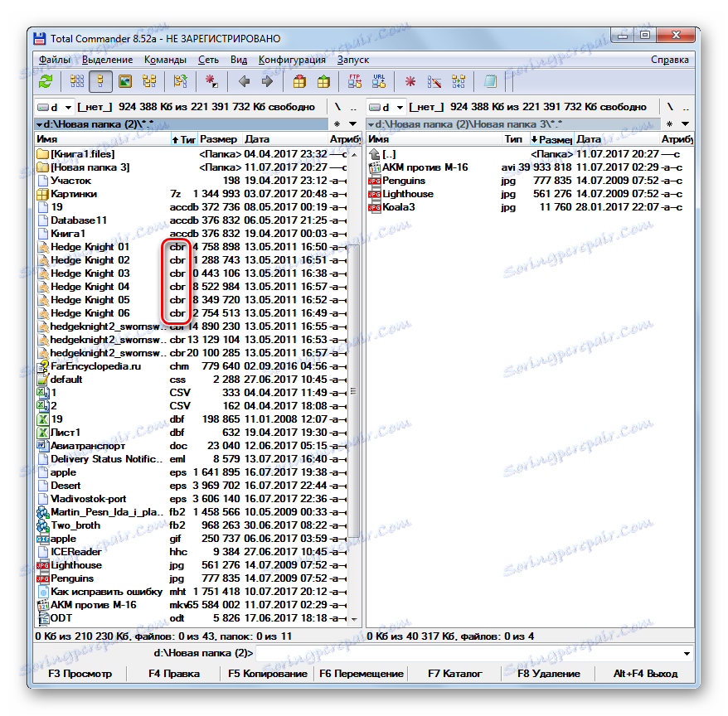Click F3 Просмотр button

[x=80, y=673]
